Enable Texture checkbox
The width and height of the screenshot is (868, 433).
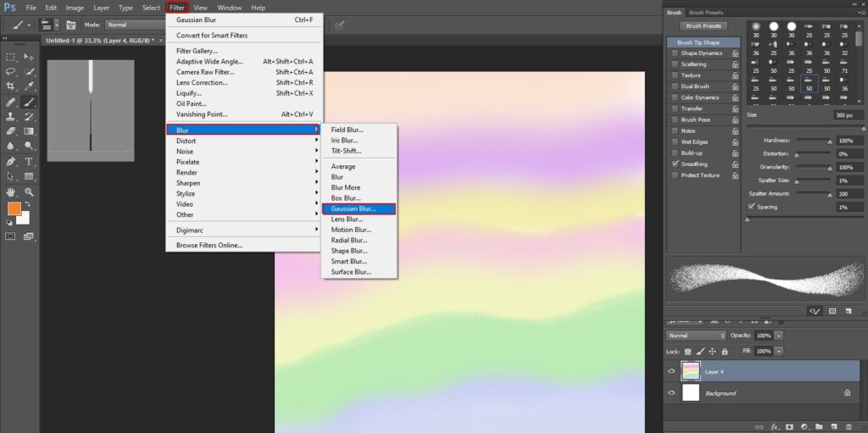pos(674,75)
